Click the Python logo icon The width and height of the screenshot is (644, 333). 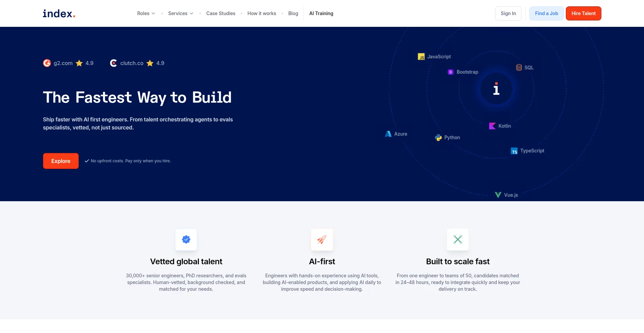(438, 137)
